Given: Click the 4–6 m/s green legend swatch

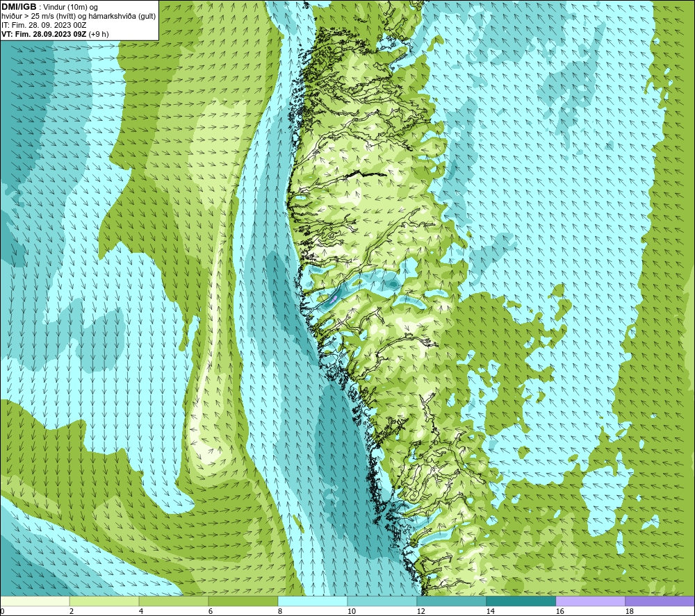Looking at the screenshot, I should point(174,601).
